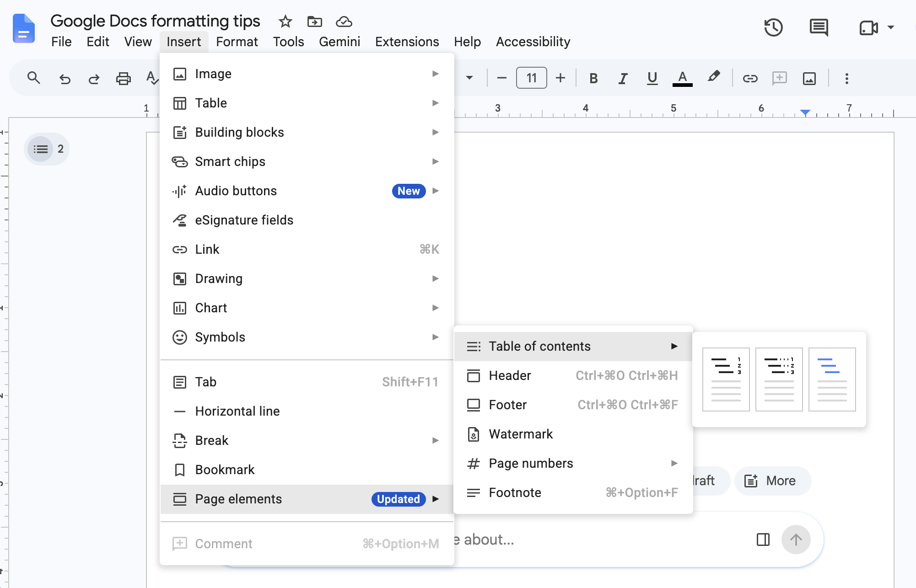Image resolution: width=916 pixels, height=588 pixels.
Task: Pick table of contents with page numbers
Action: 726,380
